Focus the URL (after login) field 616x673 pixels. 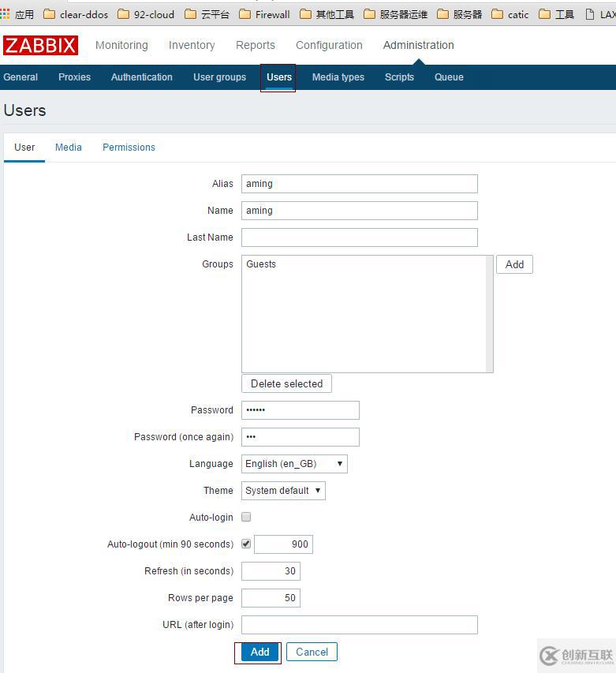360,625
